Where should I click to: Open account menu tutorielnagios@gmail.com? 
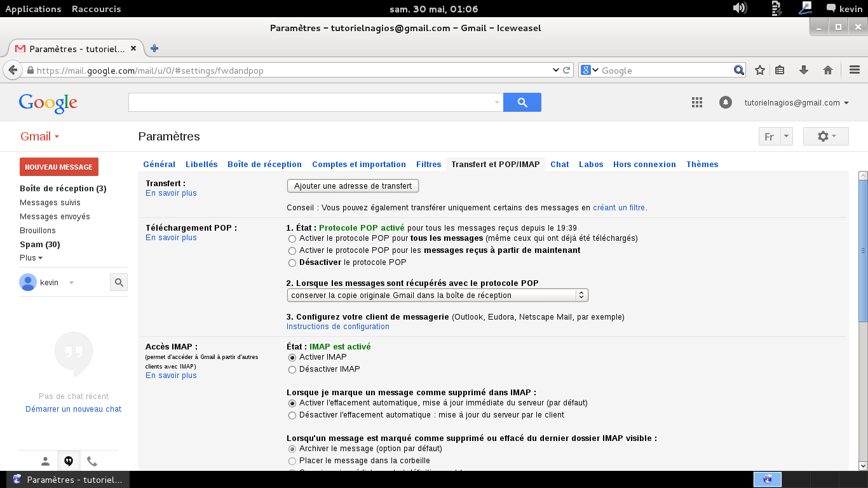tap(796, 103)
